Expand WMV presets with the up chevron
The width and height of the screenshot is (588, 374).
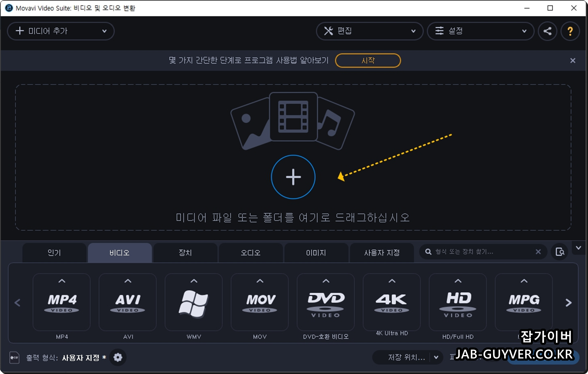(x=194, y=281)
